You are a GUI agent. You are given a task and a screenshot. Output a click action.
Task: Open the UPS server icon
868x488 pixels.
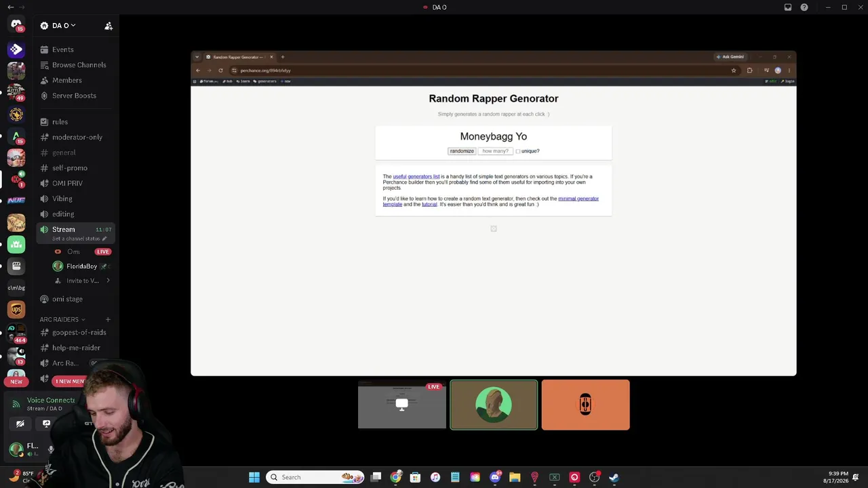(x=16, y=310)
